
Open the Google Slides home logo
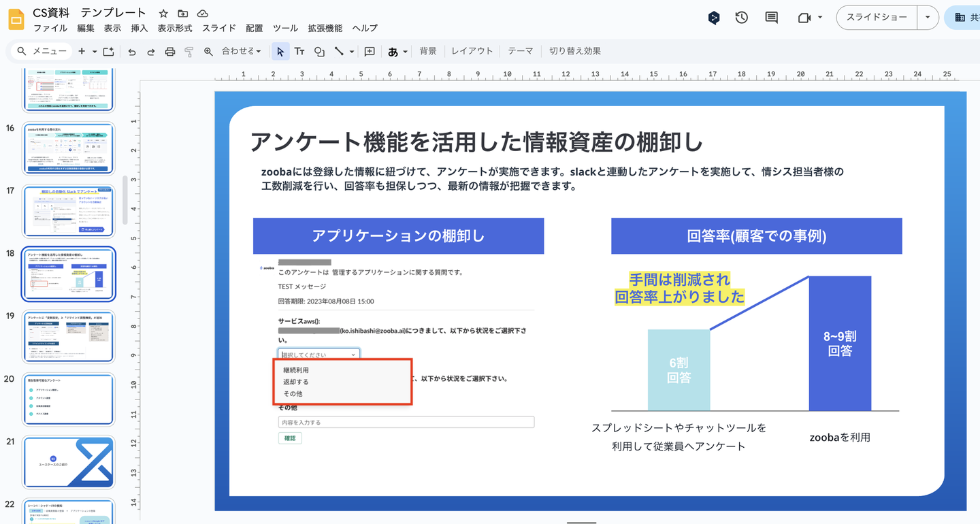(16, 20)
